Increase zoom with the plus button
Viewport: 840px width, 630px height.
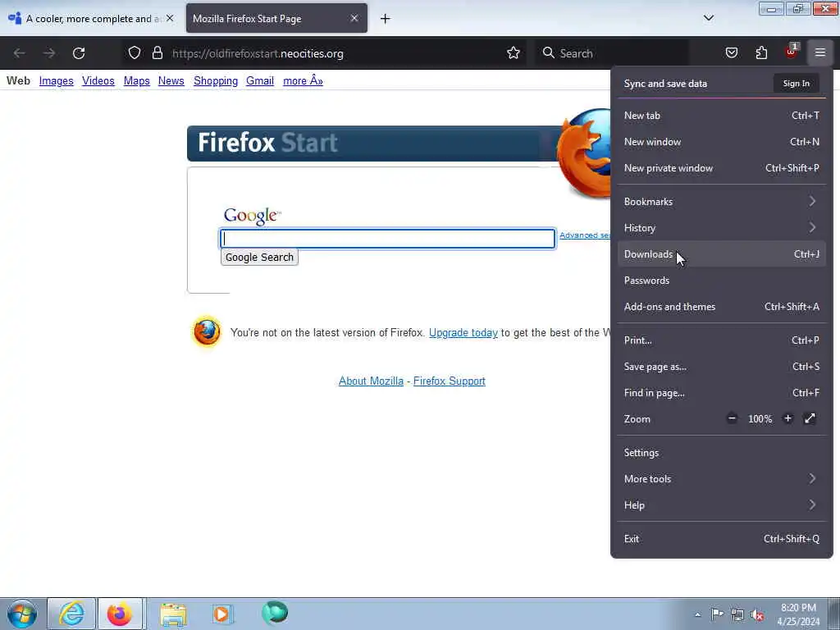(787, 418)
